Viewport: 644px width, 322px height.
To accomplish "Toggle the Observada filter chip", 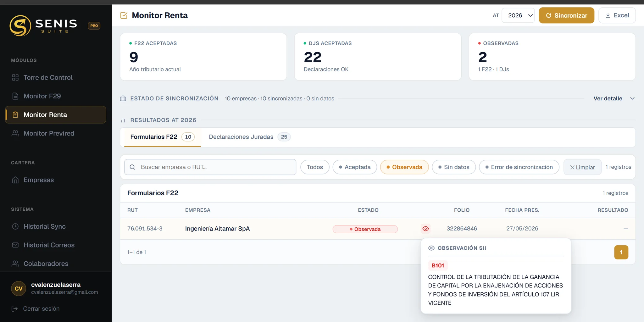I will click(404, 167).
